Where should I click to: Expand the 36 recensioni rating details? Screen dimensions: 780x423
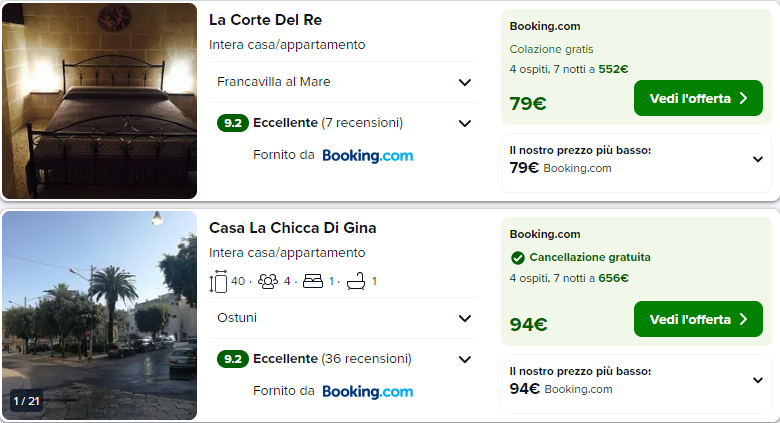point(464,359)
